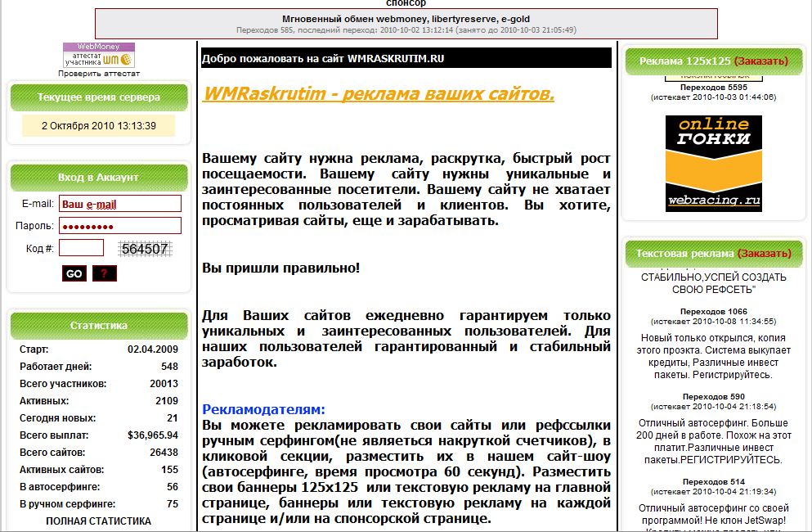Click the 'Статистика' panel header

click(x=98, y=326)
